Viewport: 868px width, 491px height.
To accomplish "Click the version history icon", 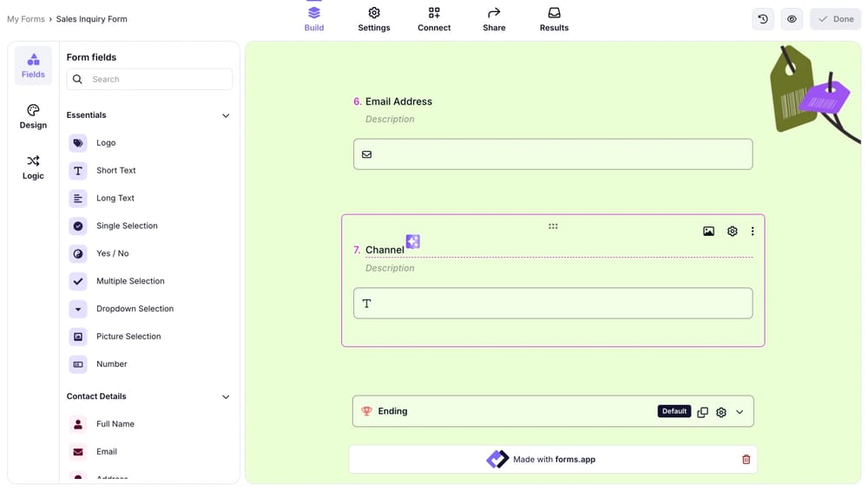I will coord(763,19).
